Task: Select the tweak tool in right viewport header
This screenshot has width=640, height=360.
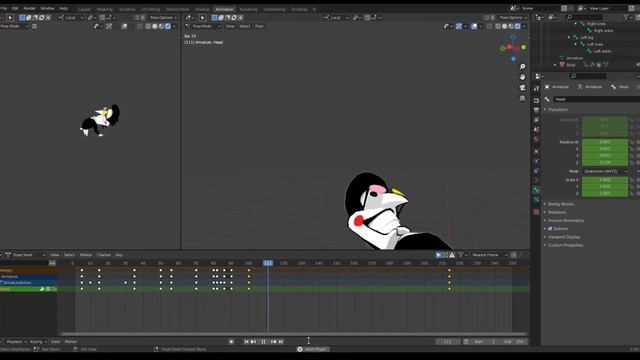Action: click(202, 18)
